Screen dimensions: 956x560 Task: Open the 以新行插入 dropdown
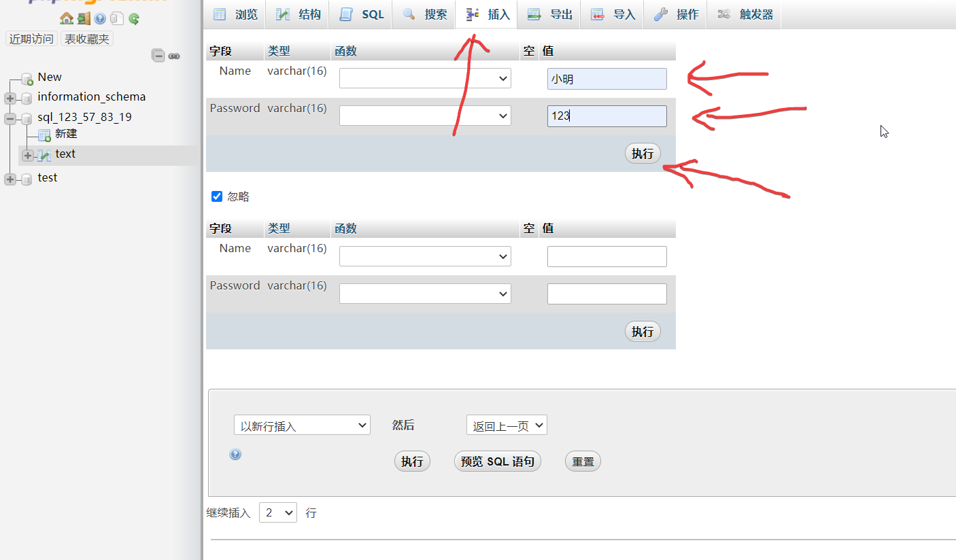[302, 425]
